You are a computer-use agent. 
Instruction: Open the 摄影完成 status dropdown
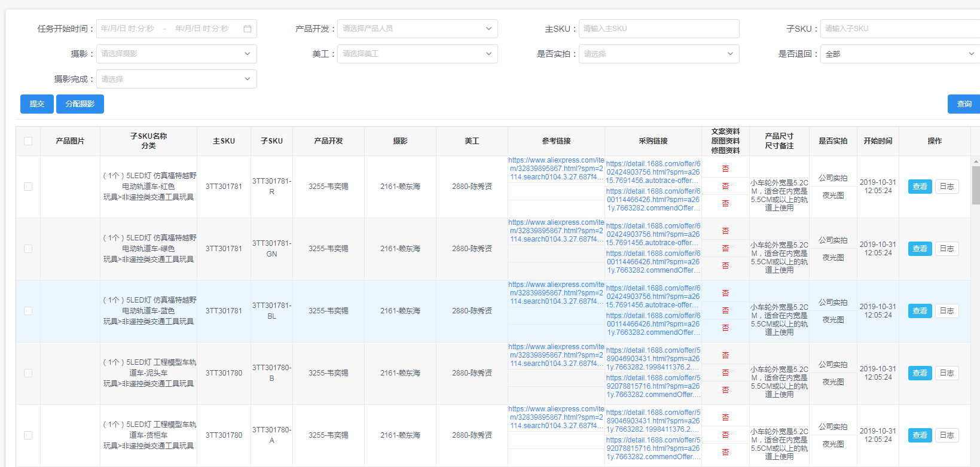(x=176, y=79)
